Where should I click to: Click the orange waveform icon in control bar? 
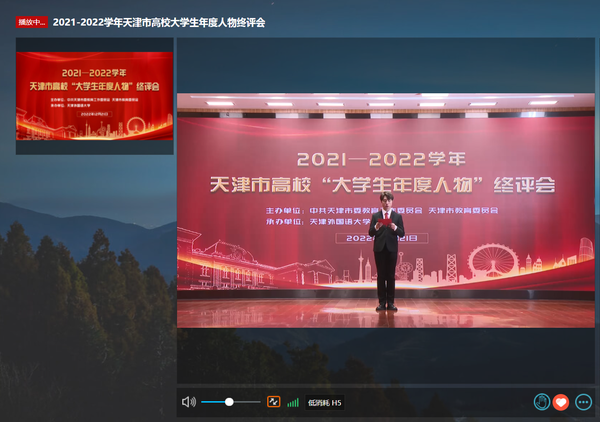272,402
